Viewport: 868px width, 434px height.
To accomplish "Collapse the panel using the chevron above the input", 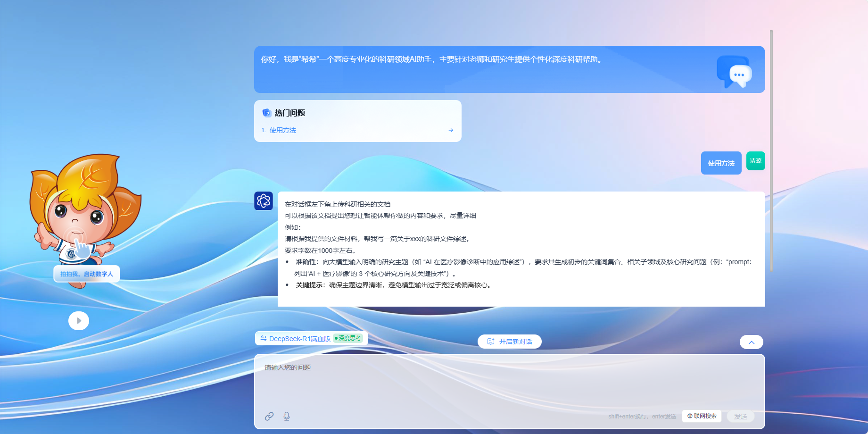I will pyautogui.click(x=752, y=342).
